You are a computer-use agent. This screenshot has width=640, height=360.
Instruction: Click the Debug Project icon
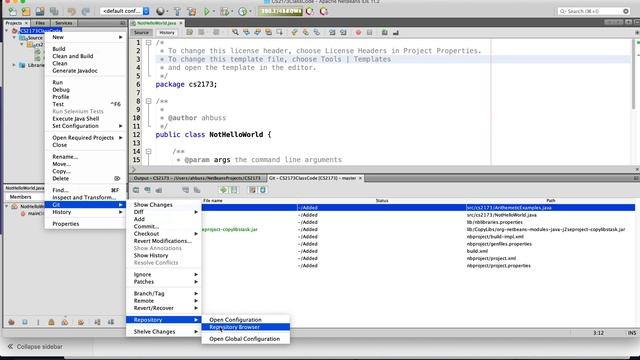coord(224,11)
